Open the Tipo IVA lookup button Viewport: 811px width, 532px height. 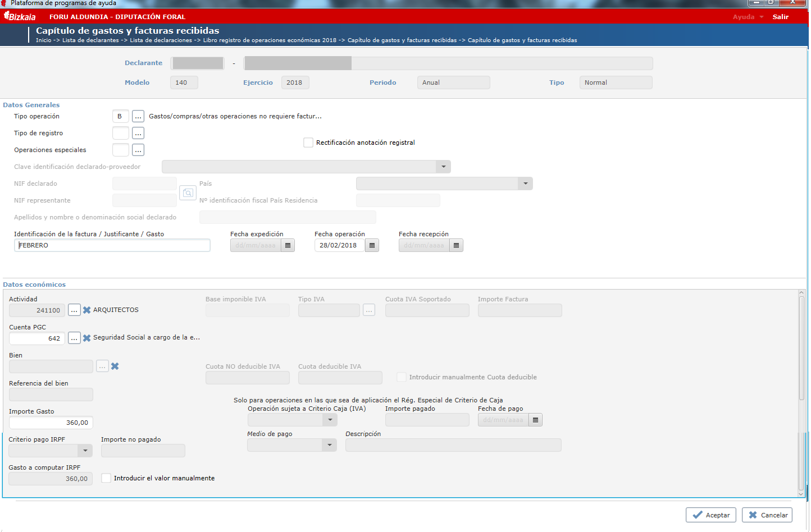(x=369, y=310)
